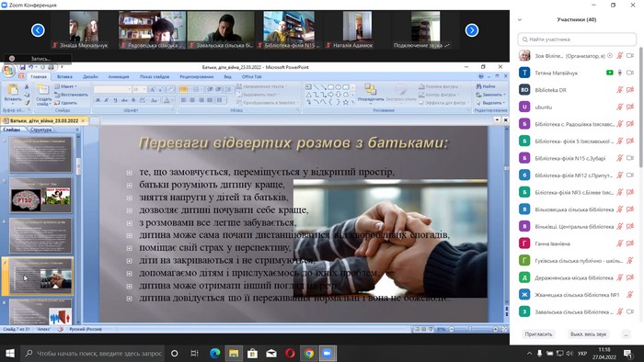Open Arrange (Упорядочить) icon
This screenshot has height=362, width=644.
click(370, 89)
